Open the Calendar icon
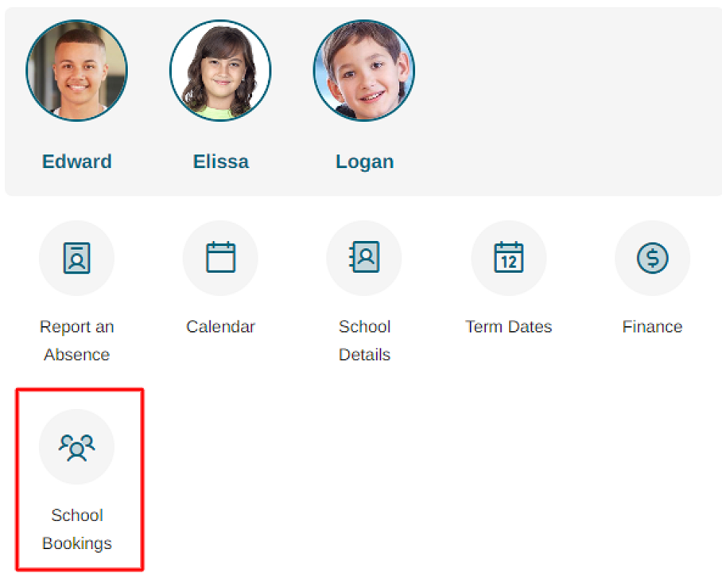Screen dimensions: 722x588 click(220, 258)
